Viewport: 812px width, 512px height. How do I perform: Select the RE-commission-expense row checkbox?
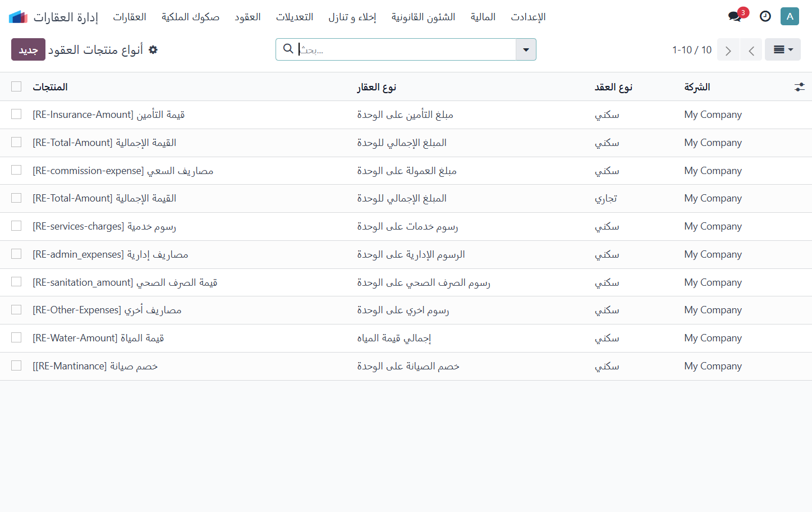[16, 170]
